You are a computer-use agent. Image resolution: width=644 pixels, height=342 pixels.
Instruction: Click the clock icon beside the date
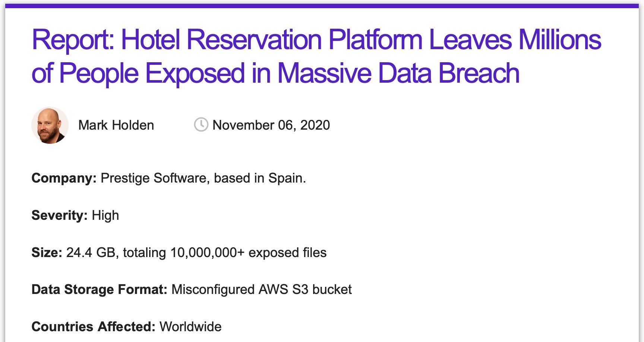201,125
